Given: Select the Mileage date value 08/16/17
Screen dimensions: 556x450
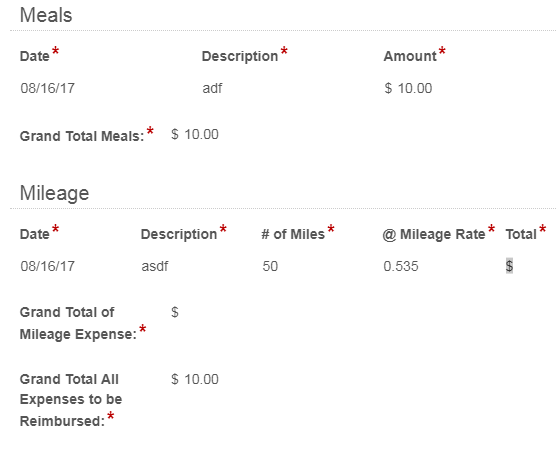Looking at the screenshot, I should point(48,266).
